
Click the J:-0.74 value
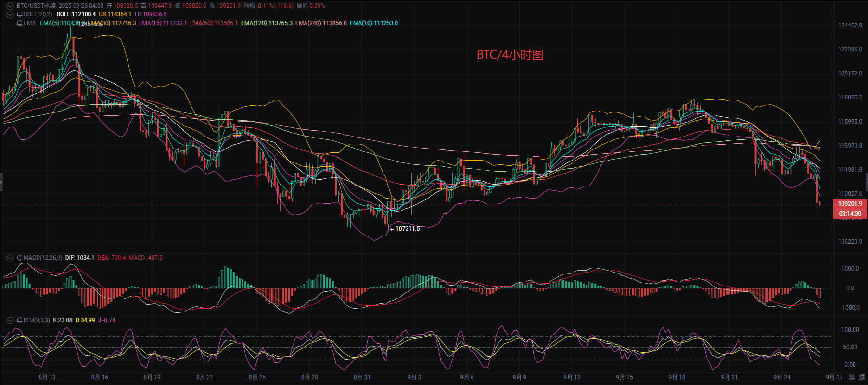pos(107,320)
